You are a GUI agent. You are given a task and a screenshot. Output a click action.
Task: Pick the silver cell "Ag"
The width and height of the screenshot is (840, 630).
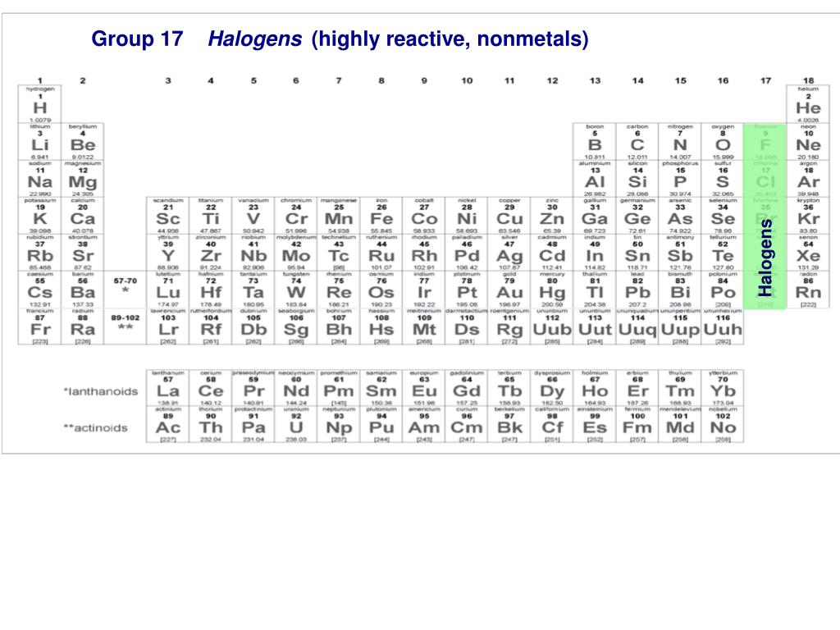click(x=509, y=253)
